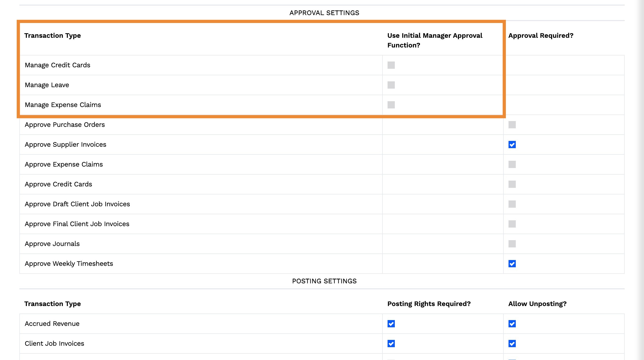The image size is (644, 360).
Task: Check Approve Final Client Job Invoices box
Action: 512,224
